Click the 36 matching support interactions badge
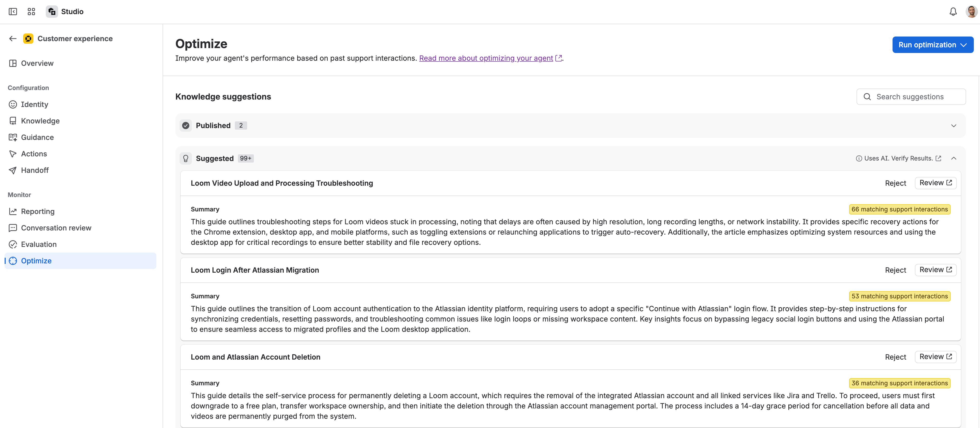Viewport: 980px width, 428px height. (x=899, y=383)
